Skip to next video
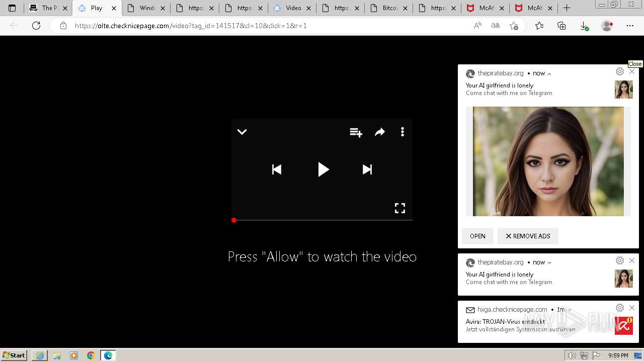Image resolution: width=644 pixels, height=362 pixels. click(367, 169)
